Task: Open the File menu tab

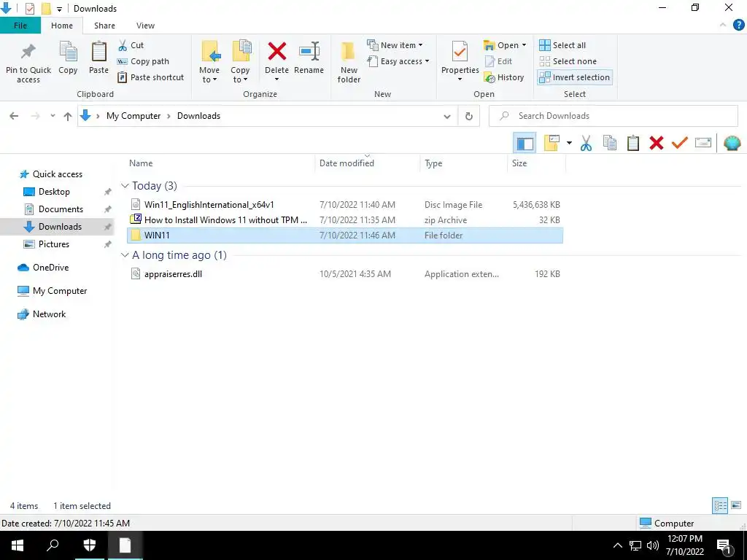Action: pos(20,26)
